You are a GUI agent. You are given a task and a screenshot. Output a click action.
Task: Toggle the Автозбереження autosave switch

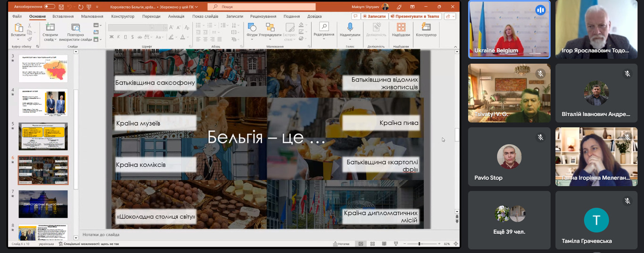pos(50,7)
